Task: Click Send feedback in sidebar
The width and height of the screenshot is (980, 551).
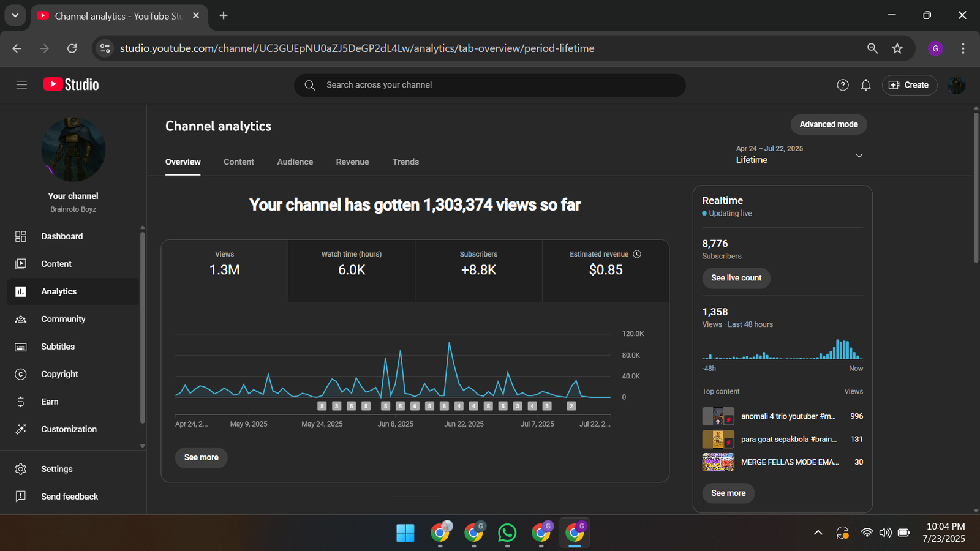Action: coord(73,497)
